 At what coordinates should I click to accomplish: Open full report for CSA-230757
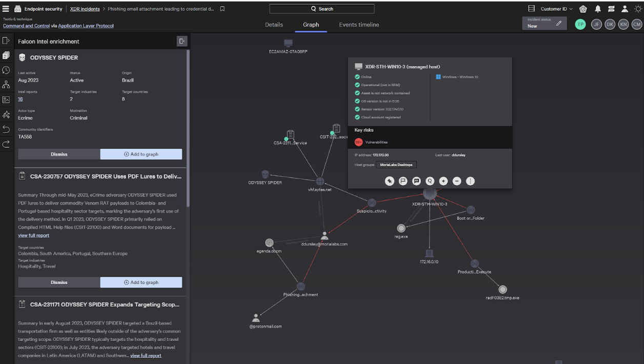click(34, 235)
